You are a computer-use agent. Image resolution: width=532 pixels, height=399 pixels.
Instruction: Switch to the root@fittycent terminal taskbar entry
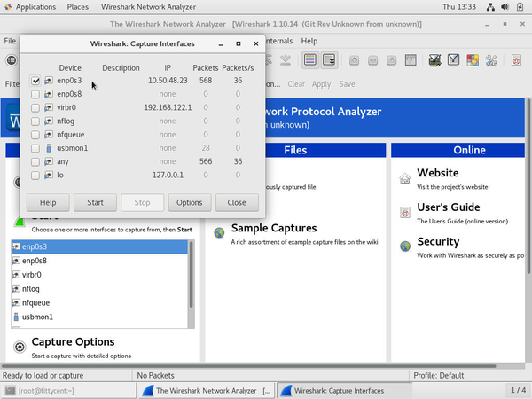coord(68,390)
